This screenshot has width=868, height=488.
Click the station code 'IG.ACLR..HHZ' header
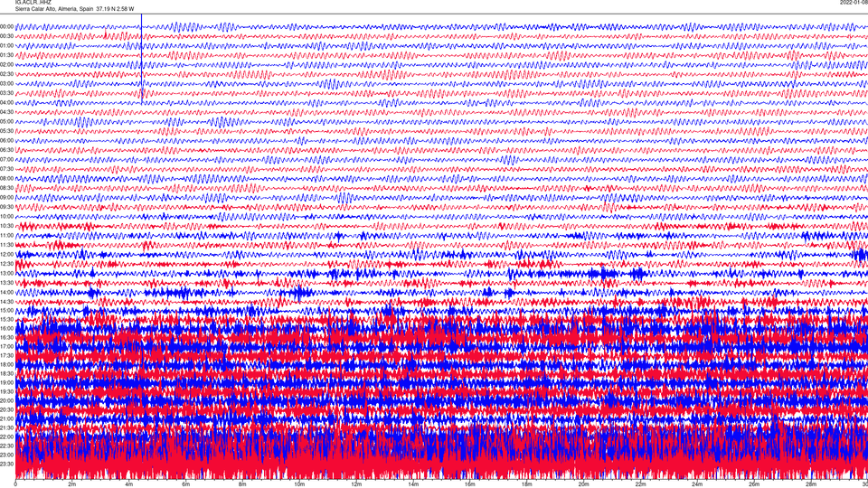coord(33,2)
